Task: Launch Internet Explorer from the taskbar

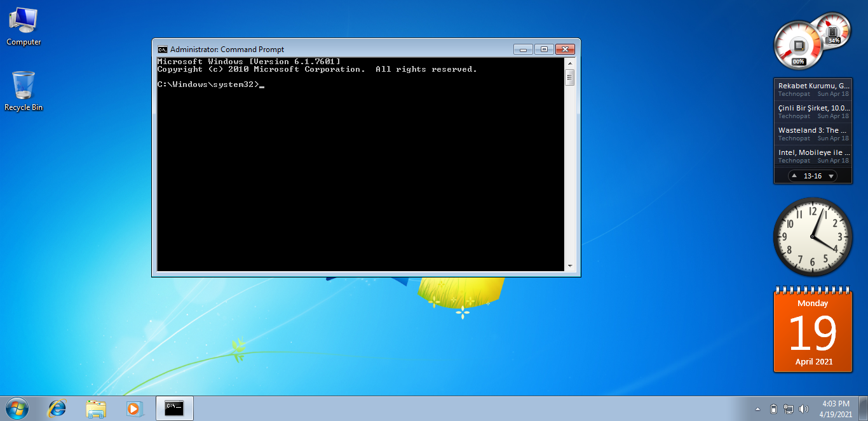Action: tap(57, 408)
